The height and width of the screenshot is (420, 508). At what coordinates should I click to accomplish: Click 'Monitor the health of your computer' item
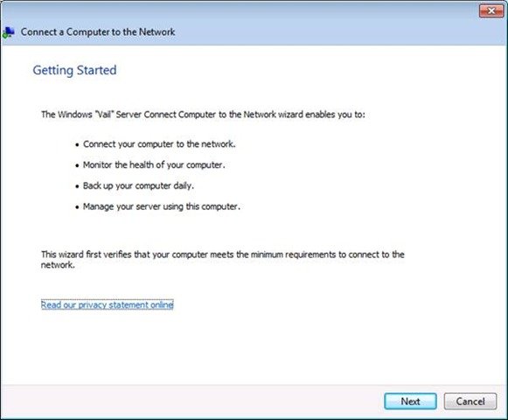point(154,164)
